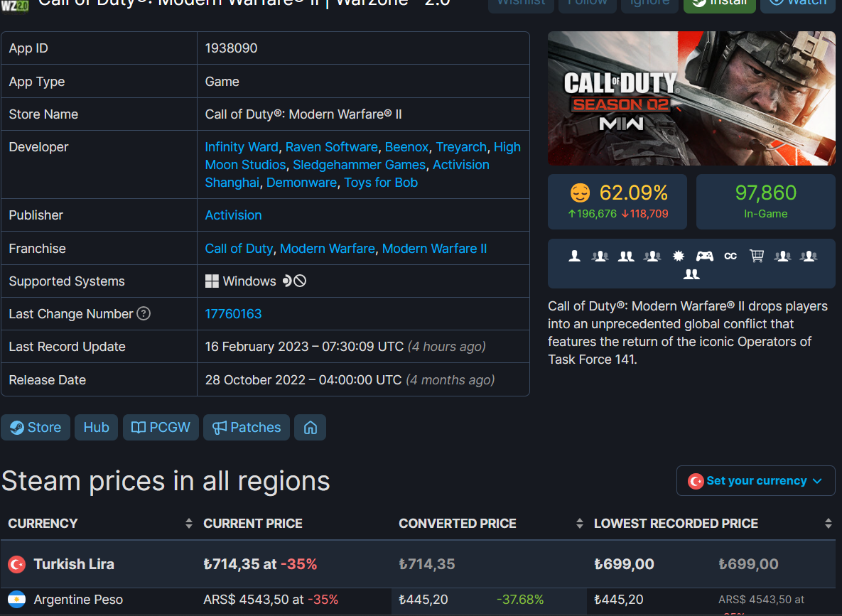Click the Last Record Update date value
Image resolution: width=842 pixels, height=616 pixels.
[x=304, y=347]
